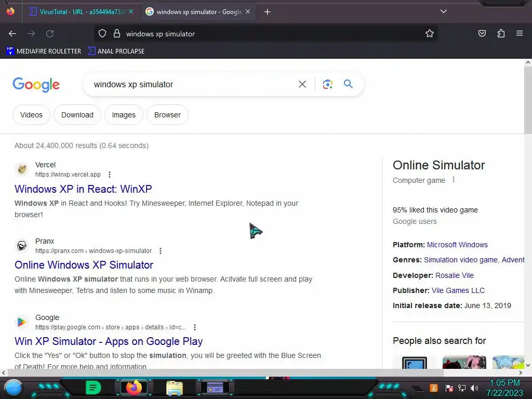Filter results by Browser chip

tap(168, 115)
